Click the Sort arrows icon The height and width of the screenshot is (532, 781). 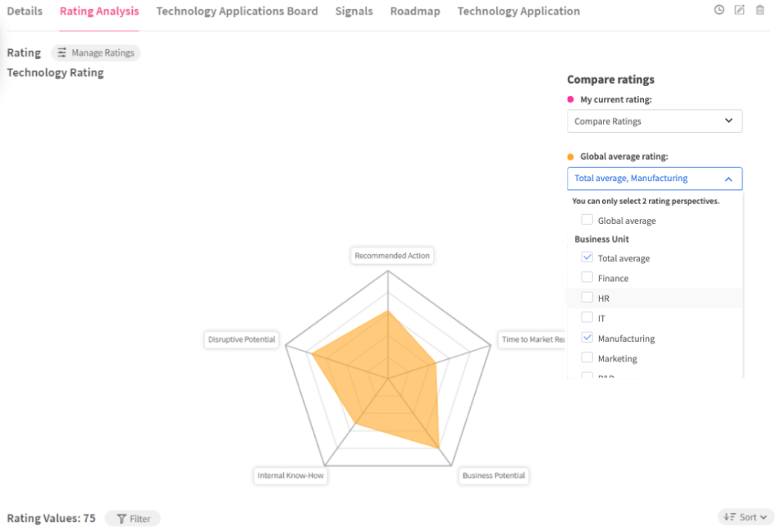(x=728, y=517)
